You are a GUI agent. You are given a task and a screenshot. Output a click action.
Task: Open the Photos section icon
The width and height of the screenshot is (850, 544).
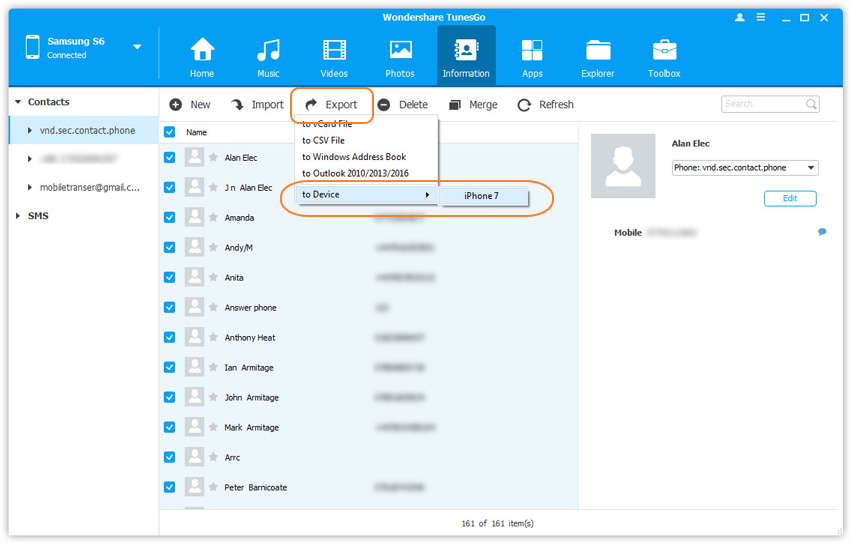click(x=400, y=50)
